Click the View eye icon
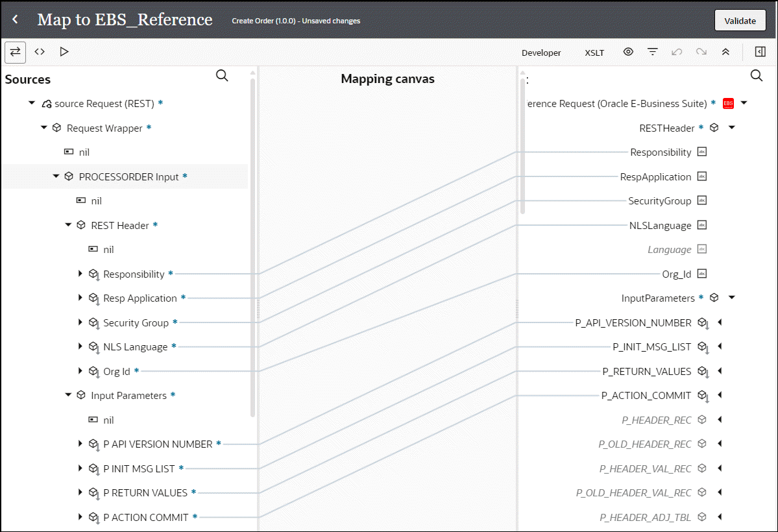Image resolution: width=778 pixels, height=532 pixels. tap(628, 52)
